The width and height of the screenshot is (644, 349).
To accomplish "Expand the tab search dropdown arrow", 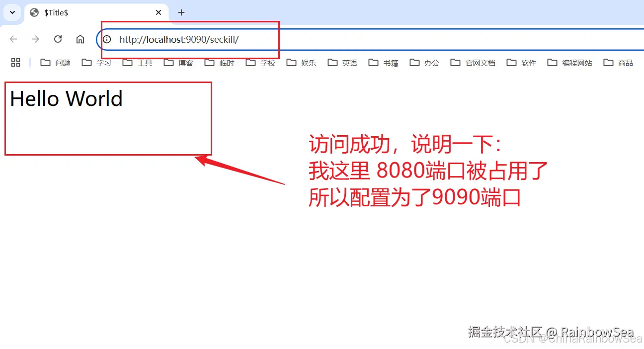I will [x=11, y=12].
